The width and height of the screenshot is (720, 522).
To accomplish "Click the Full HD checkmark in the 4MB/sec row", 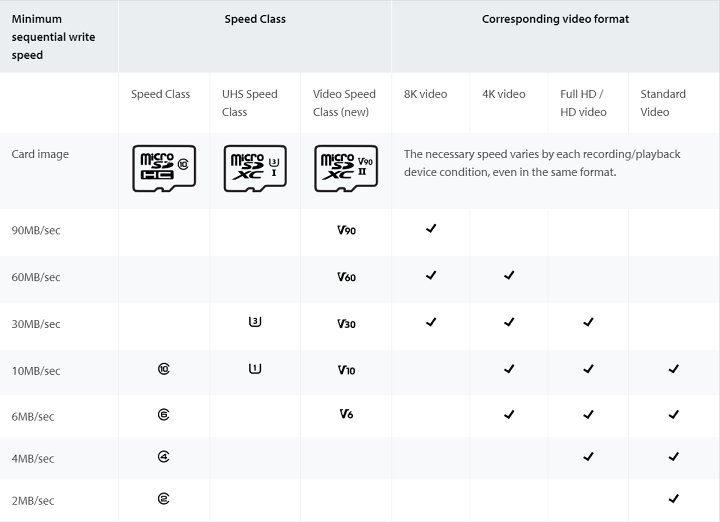I will coord(588,457).
